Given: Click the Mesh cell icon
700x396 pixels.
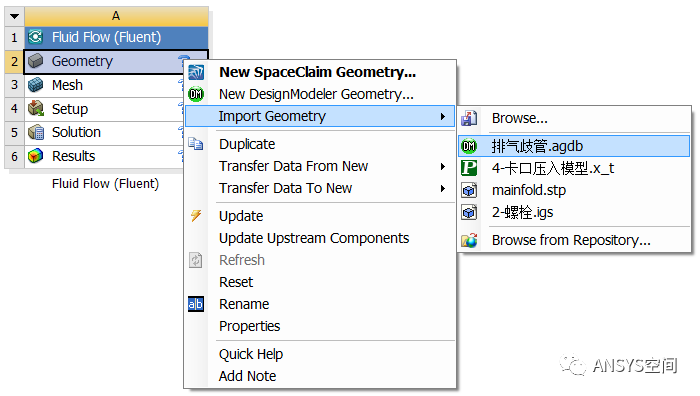Looking at the screenshot, I should click(36, 85).
